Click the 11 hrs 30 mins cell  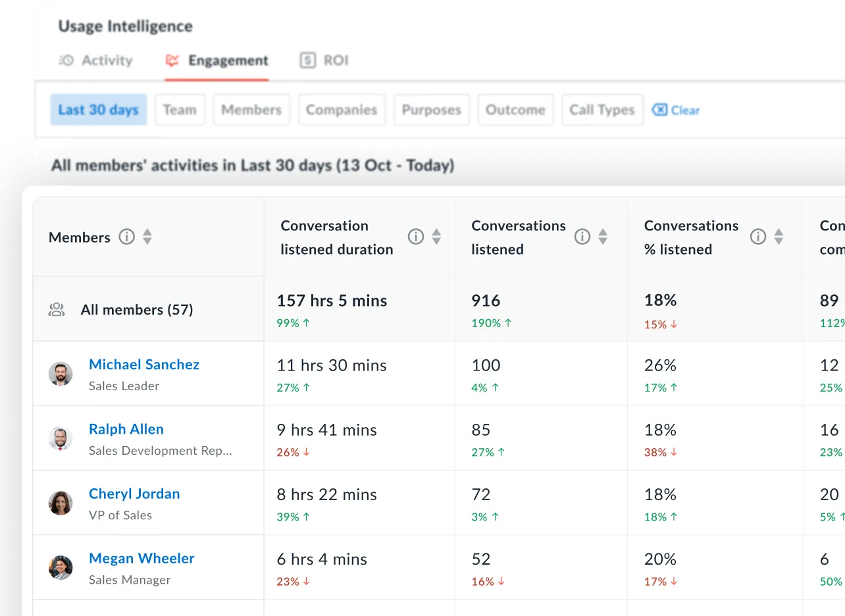tap(332, 365)
